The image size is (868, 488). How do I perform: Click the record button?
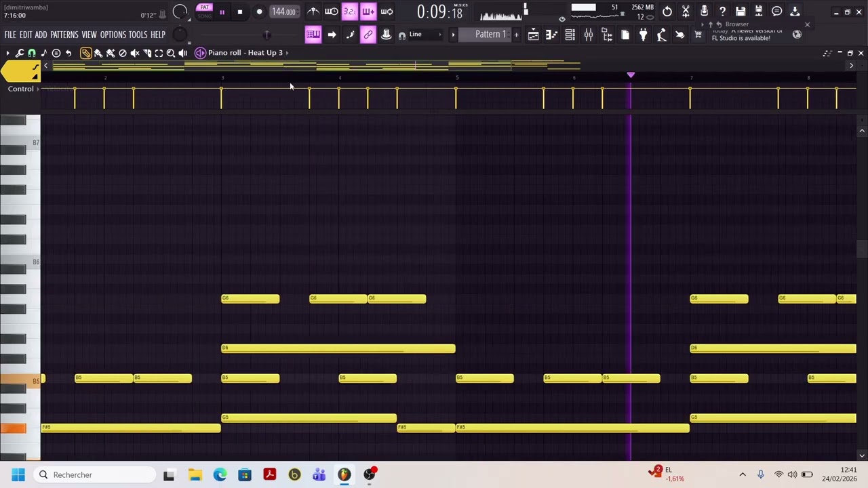(x=259, y=12)
